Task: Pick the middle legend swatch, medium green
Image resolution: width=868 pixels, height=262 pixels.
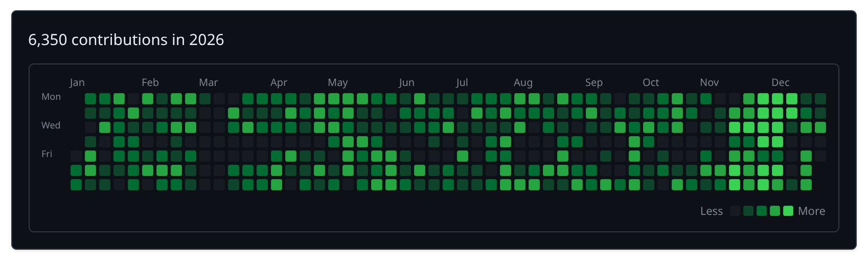Action: click(x=762, y=211)
